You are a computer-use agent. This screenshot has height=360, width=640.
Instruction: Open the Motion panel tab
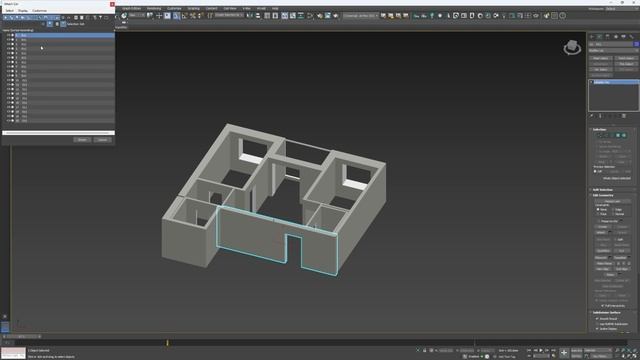(x=616, y=37)
